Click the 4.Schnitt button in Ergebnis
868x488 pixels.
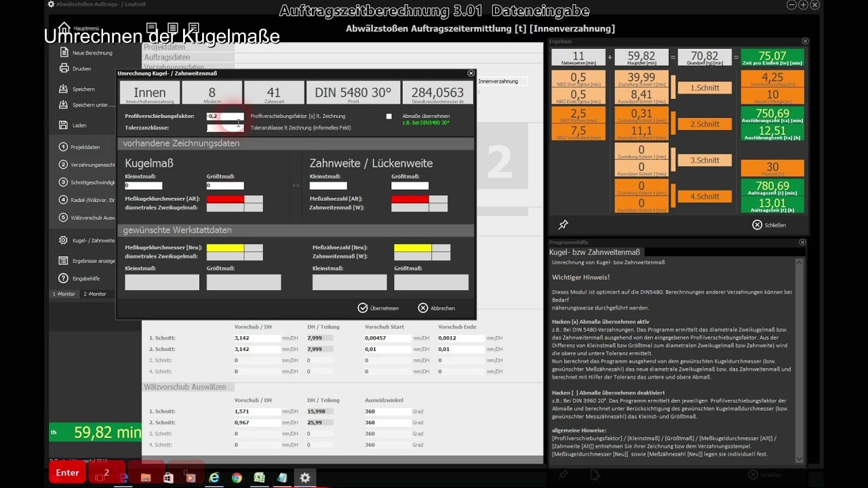[705, 196]
